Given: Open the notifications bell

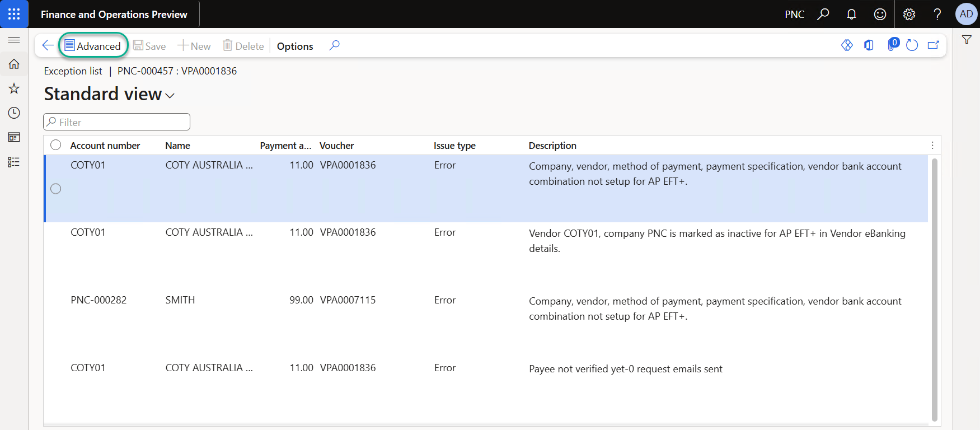Looking at the screenshot, I should click(x=851, y=14).
